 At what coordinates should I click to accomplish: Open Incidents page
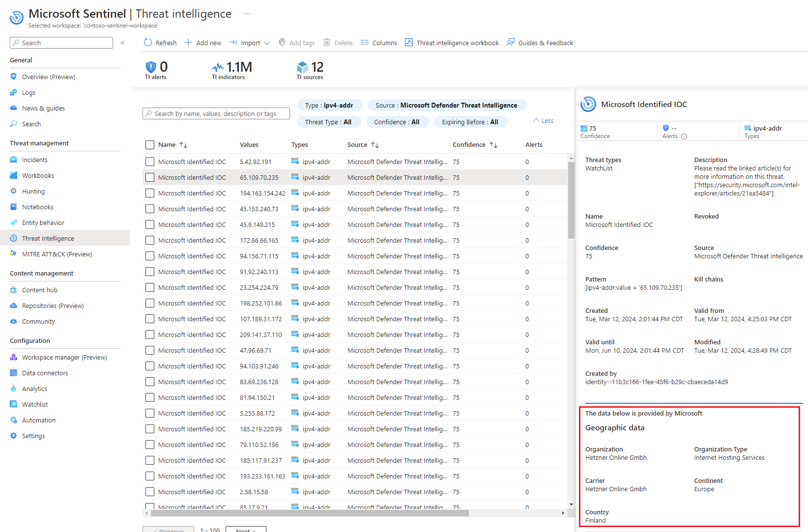(x=35, y=160)
